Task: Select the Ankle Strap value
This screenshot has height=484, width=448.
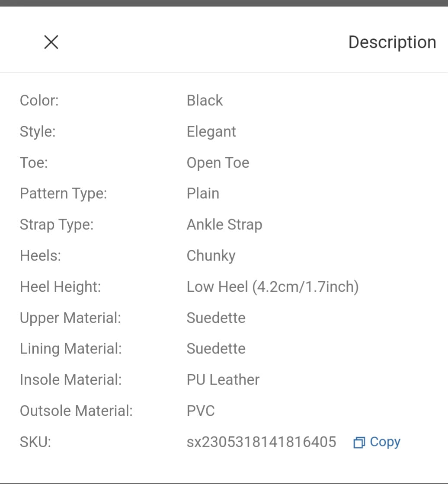Action: [x=224, y=225]
